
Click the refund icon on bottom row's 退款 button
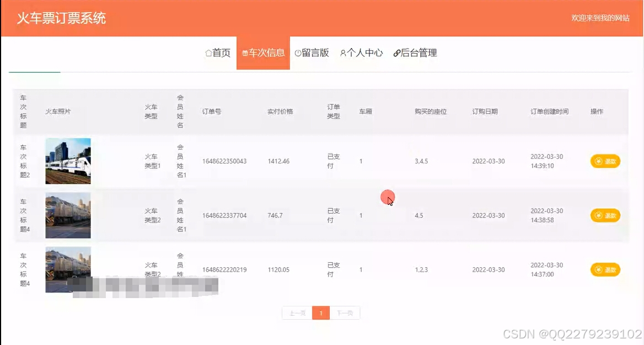[599, 269]
